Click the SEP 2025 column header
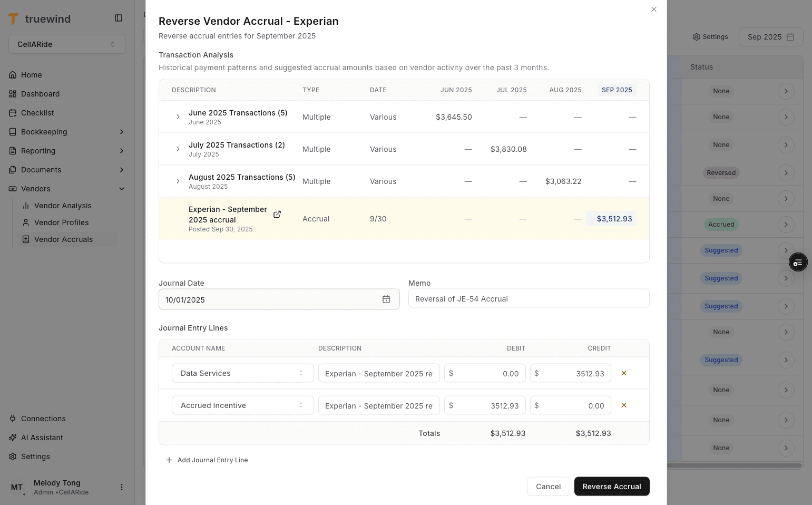 (617, 90)
